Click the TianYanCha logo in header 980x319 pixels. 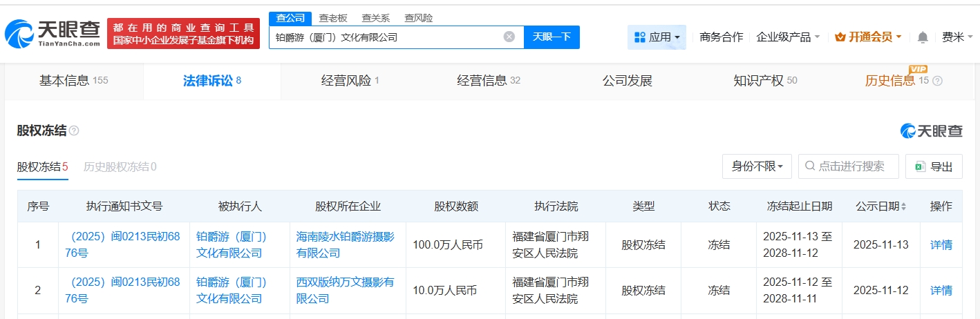click(53, 32)
